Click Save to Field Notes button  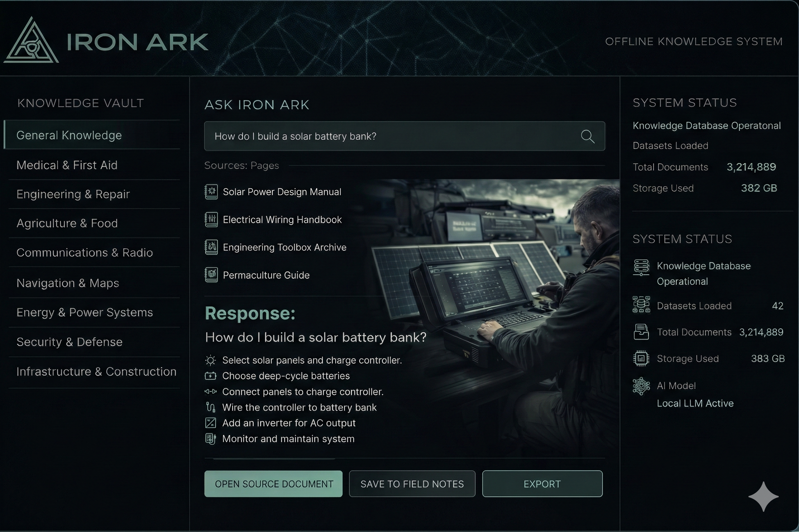pos(412,484)
